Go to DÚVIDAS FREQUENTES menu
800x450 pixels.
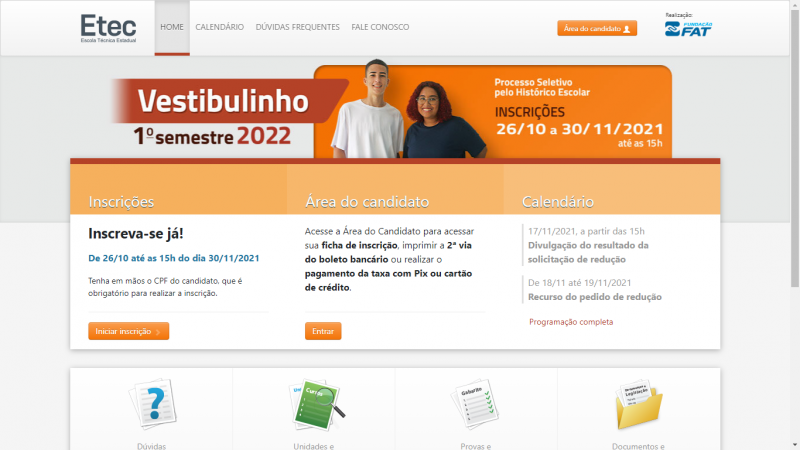[297, 27]
